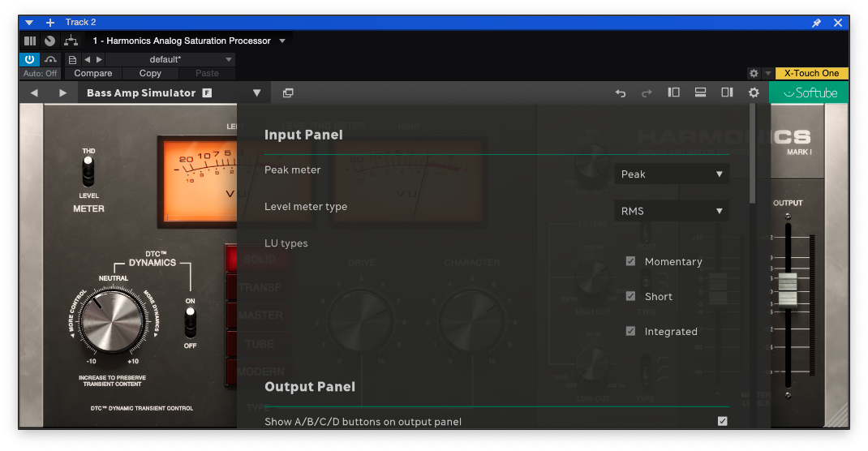Click the window copy icon in Softube toolbar
868x451 pixels.
coord(288,93)
